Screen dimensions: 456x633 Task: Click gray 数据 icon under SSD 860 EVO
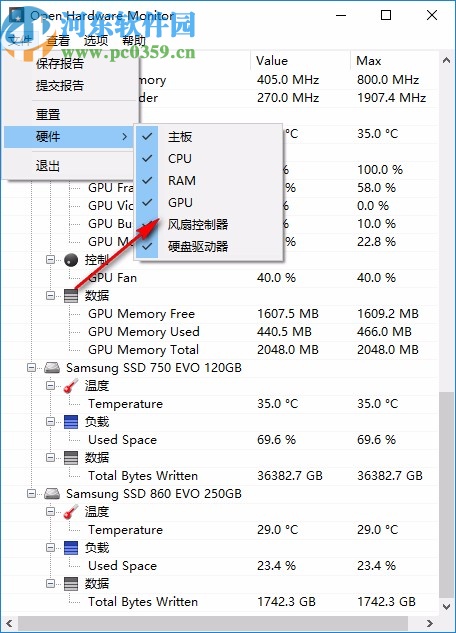71,584
